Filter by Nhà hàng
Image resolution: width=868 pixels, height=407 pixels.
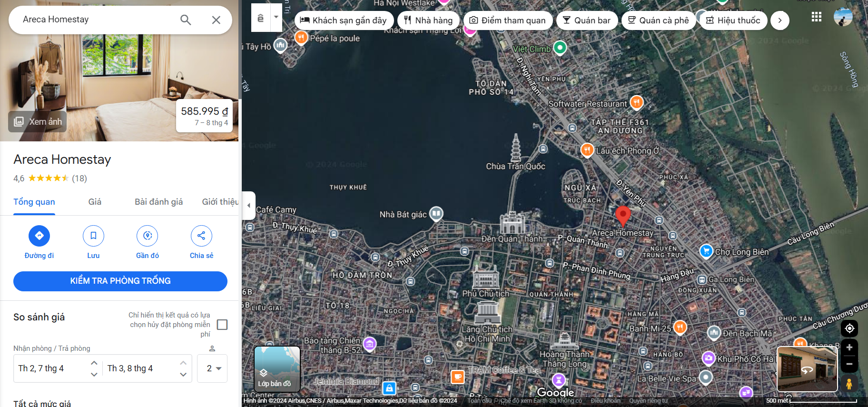pyautogui.click(x=428, y=20)
